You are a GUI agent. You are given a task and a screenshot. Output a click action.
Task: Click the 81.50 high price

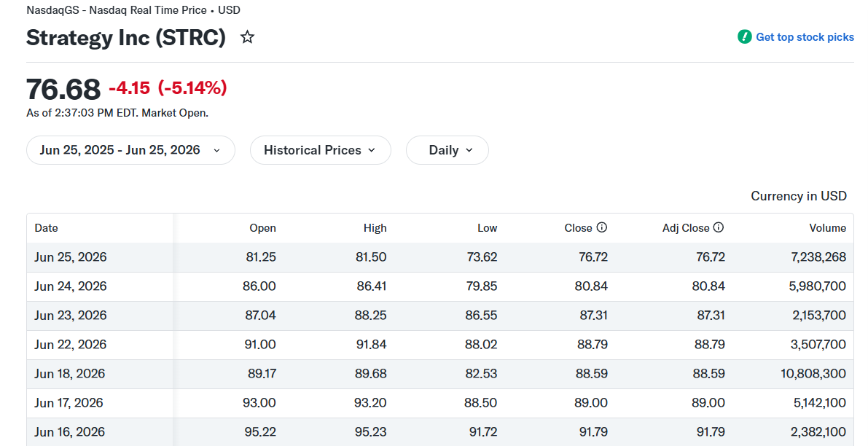point(371,257)
